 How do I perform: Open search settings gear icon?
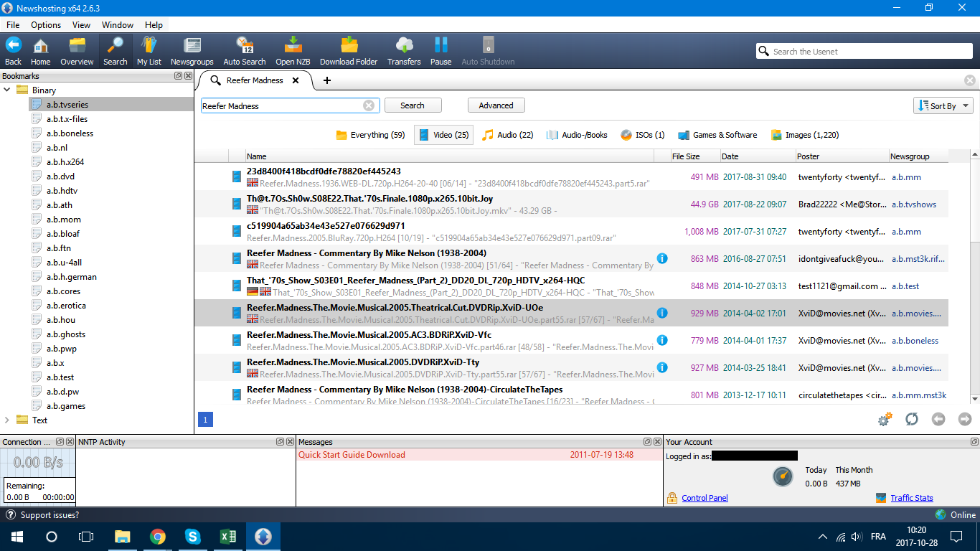coord(885,419)
